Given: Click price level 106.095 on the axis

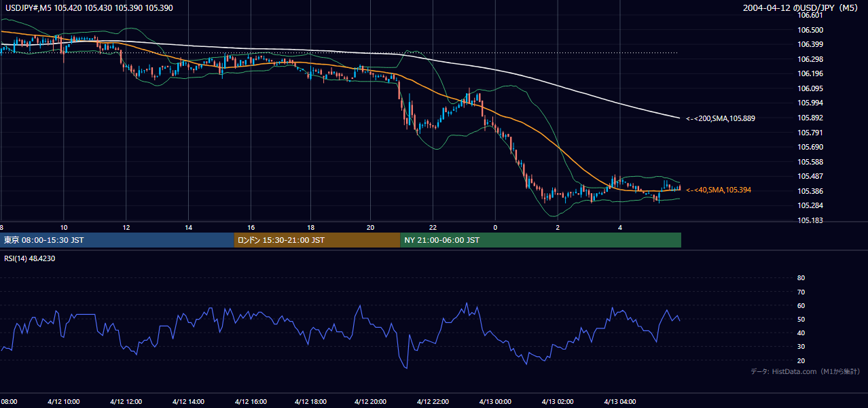Looking at the screenshot, I should (x=810, y=88).
